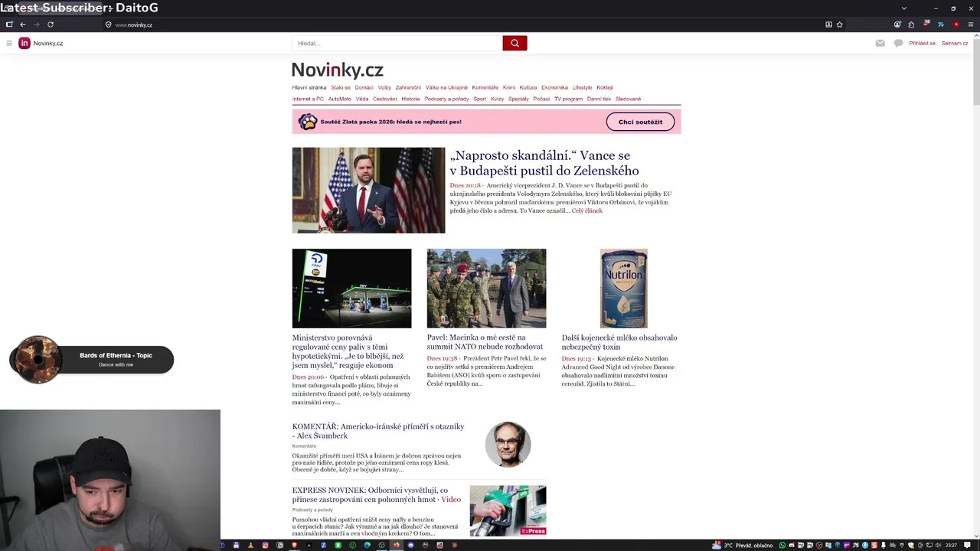This screenshot has height=551, width=980.
Task: Open Podcasty a pořady section
Action: [x=446, y=99]
